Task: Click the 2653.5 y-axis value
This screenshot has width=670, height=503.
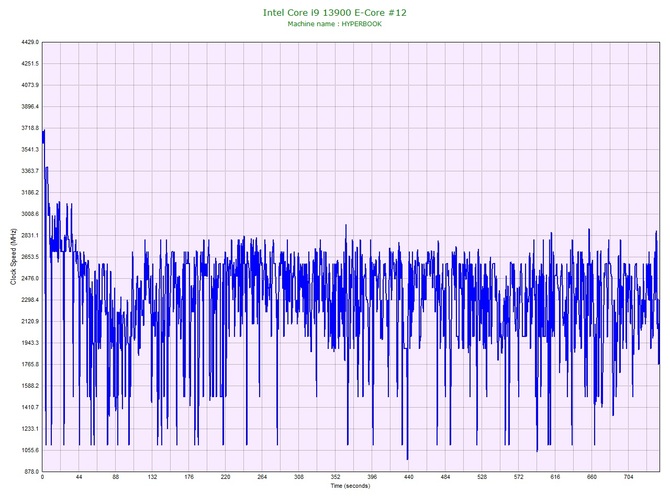Action: (30, 257)
